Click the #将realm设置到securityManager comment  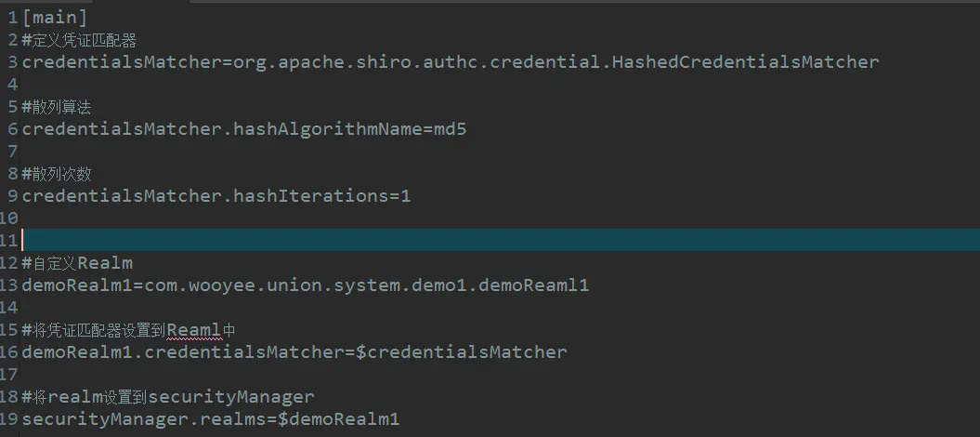pos(169,397)
